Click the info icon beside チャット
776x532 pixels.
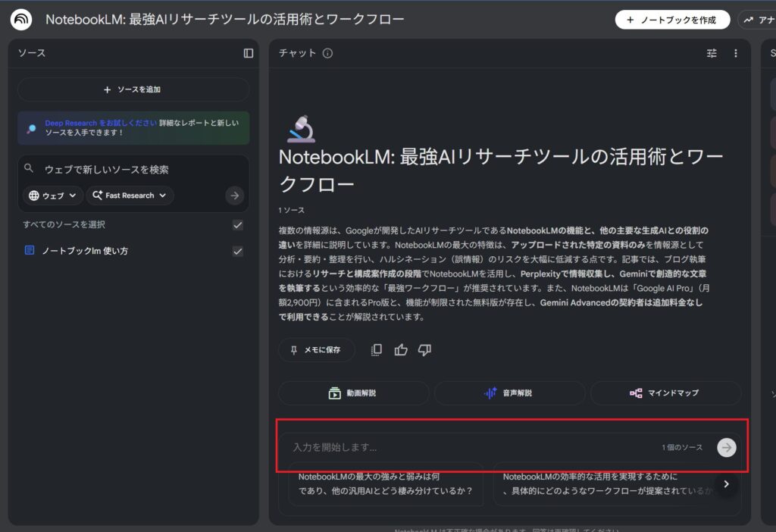point(327,53)
